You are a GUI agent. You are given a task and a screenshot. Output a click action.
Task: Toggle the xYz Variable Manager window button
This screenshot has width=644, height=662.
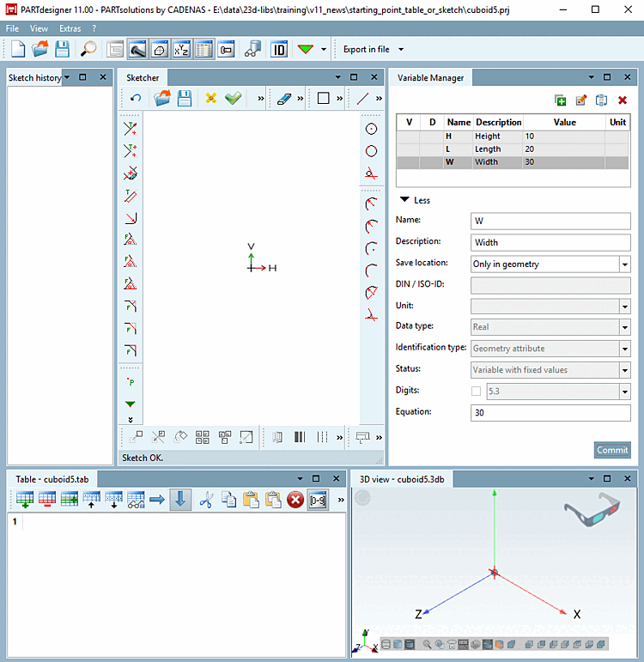click(x=181, y=50)
